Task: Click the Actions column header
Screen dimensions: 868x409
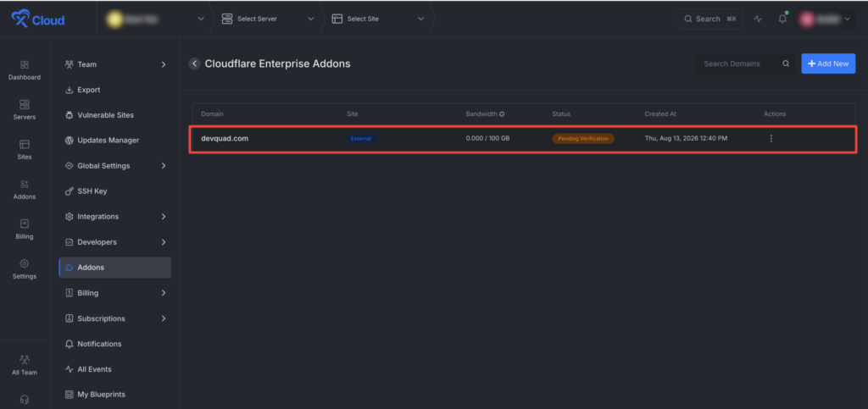Action: (775, 113)
